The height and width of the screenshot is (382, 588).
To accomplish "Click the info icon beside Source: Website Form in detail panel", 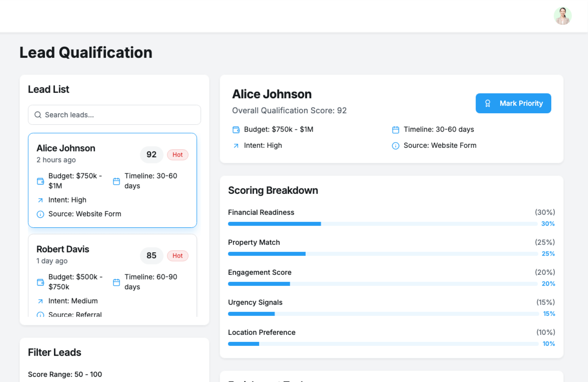I will [395, 146].
